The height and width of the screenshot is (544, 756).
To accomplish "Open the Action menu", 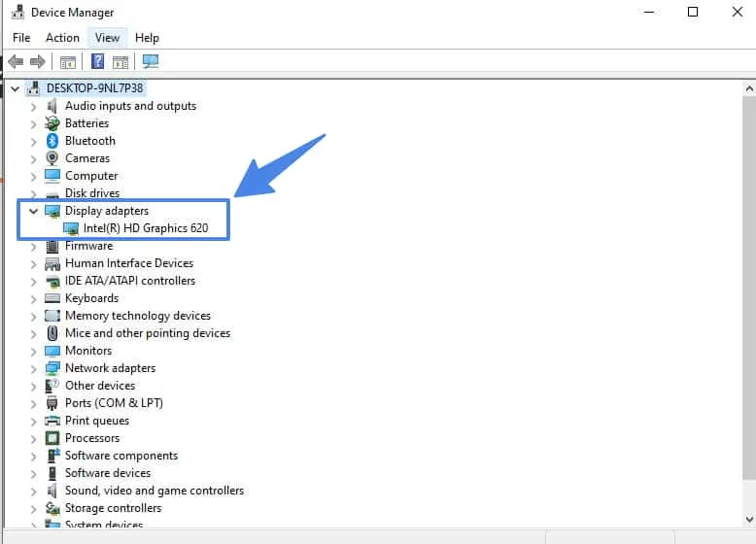I will coord(62,38).
